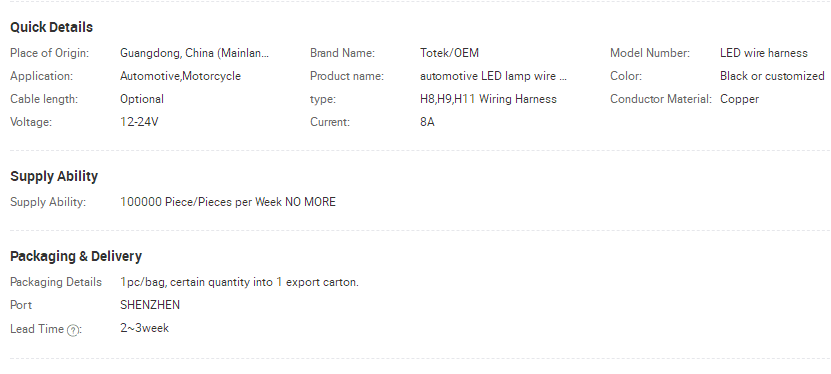Select the 1pc/bag packaging details text
Screen dimensions: 831x374
tap(240, 282)
